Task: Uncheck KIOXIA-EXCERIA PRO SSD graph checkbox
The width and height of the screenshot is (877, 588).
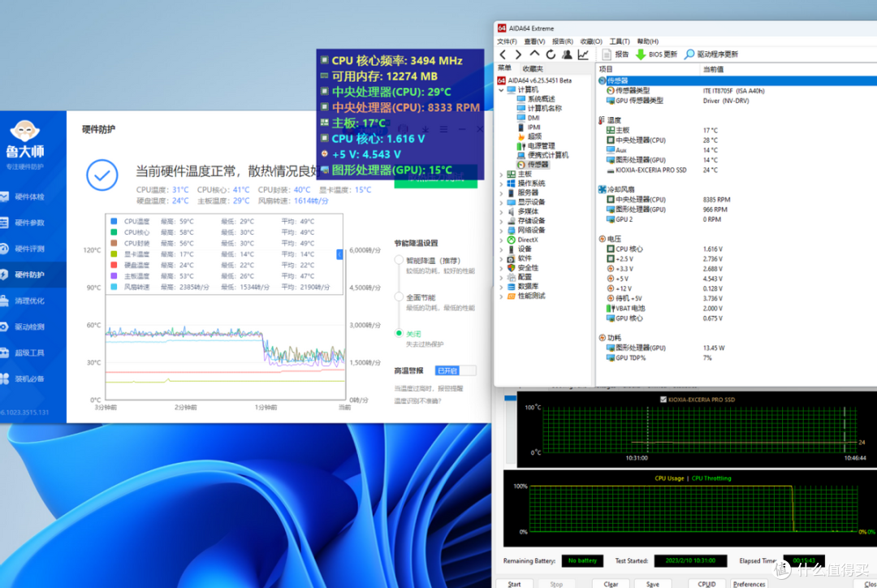Action: tap(664, 399)
